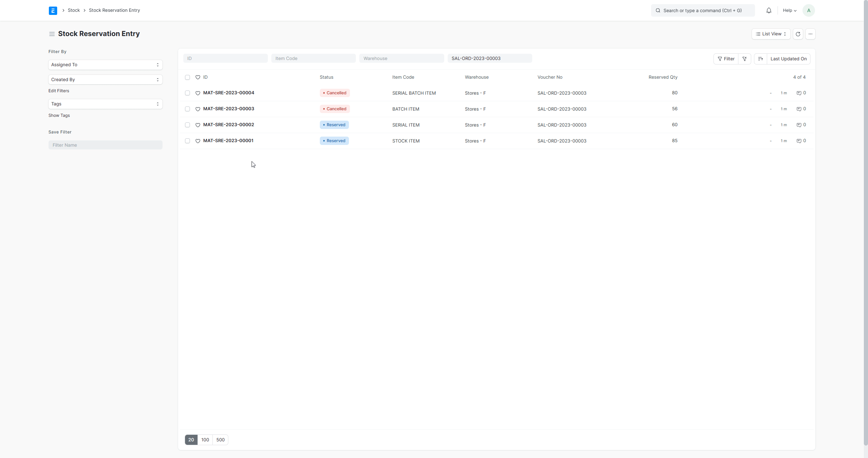Image resolution: width=868 pixels, height=458 pixels.
Task: Toggle the sidebar hamburger icon
Action: [52, 34]
